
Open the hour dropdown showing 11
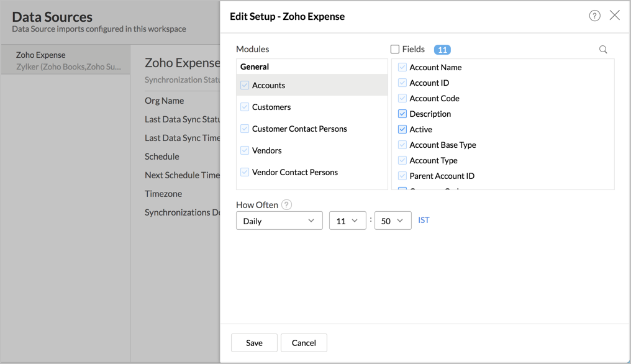[348, 220]
